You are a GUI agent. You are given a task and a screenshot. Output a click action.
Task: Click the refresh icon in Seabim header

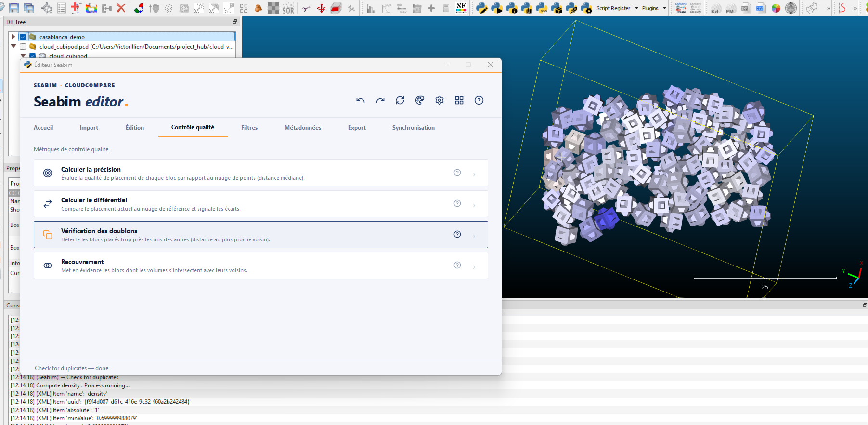tap(400, 100)
